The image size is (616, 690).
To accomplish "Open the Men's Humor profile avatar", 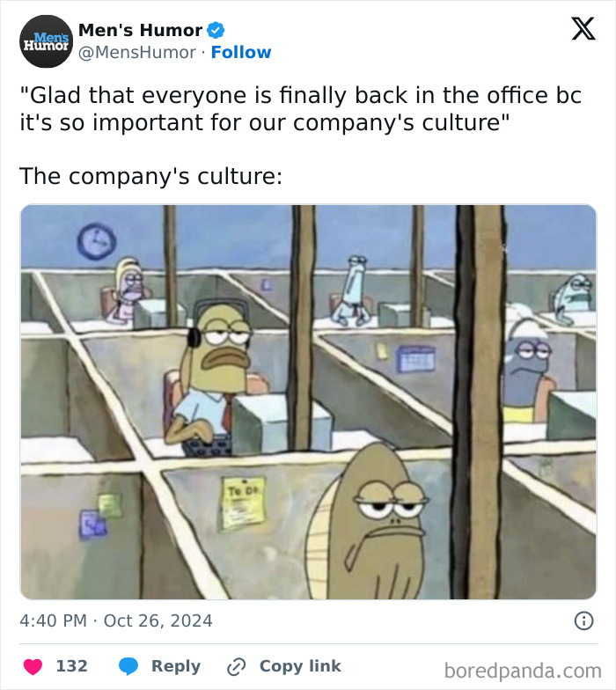I will (46, 41).
